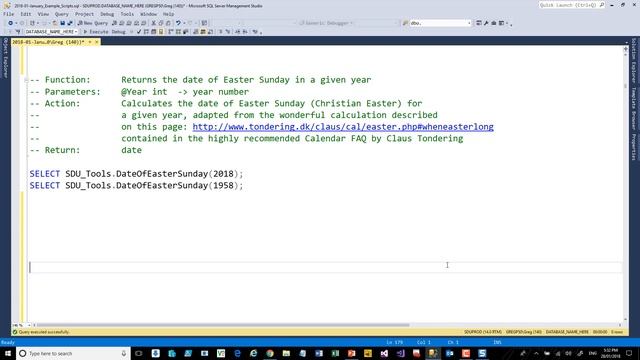
Task: Click the first SELECT DateOfEasterSunday(2018) line
Action: [136, 174]
